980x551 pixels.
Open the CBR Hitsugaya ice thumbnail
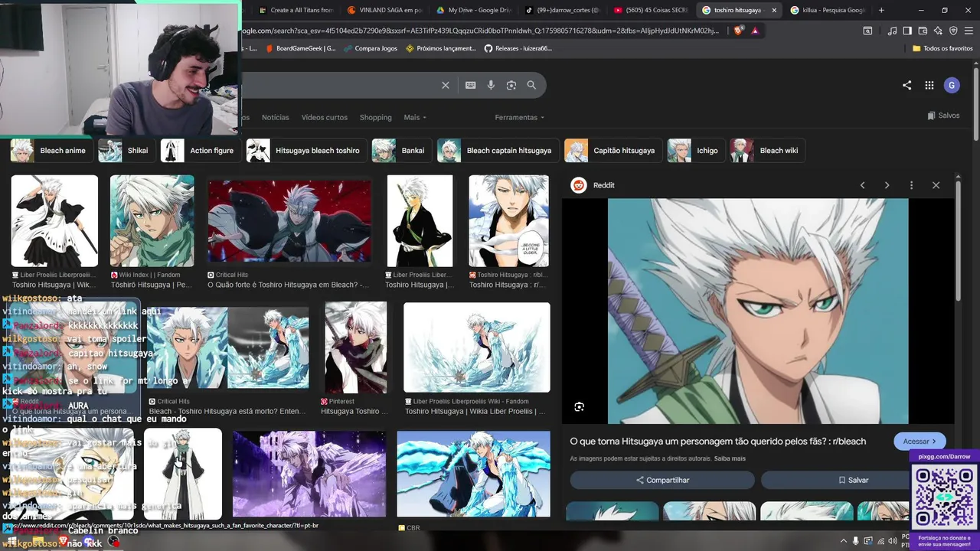473,475
